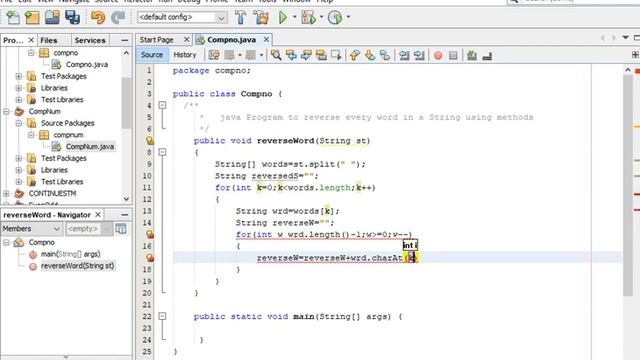Click the Clean and Build icon
Screen dimensions: 640x360
(261, 17)
